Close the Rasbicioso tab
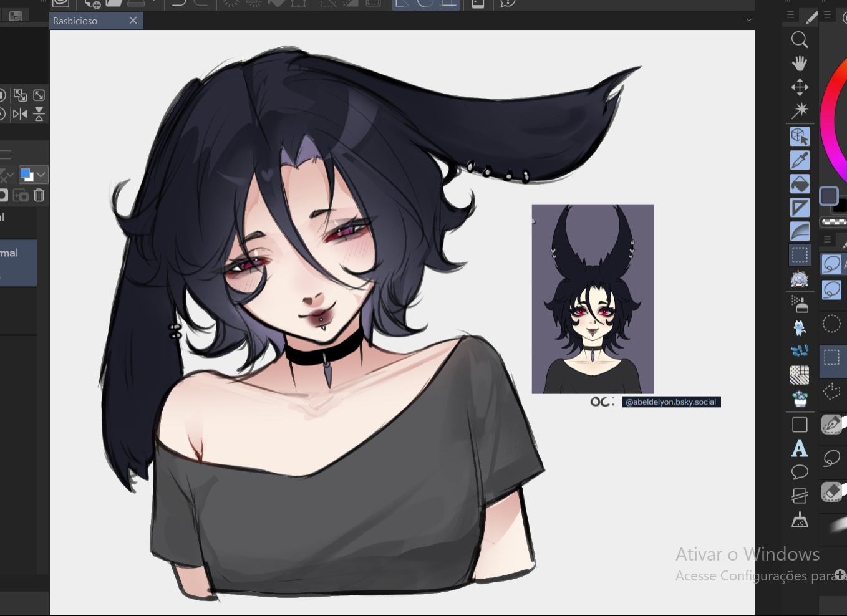Viewport: 847px width, 616px height. 133,21
